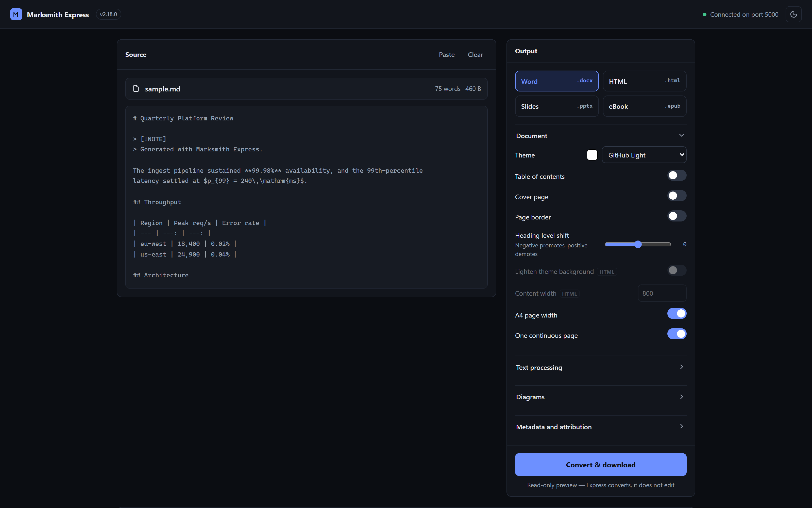The width and height of the screenshot is (812, 508).
Task: Enable the Table of contents toggle
Action: [676, 175]
